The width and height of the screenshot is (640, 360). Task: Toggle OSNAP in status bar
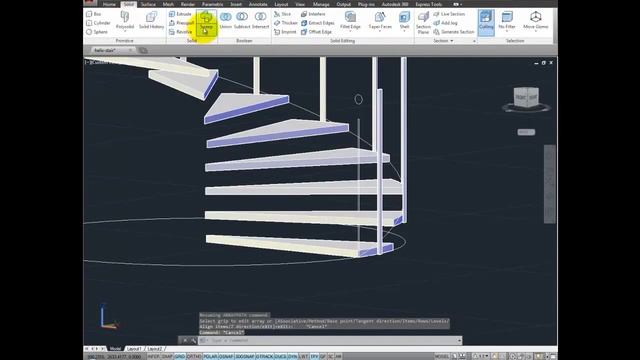coord(226,357)
